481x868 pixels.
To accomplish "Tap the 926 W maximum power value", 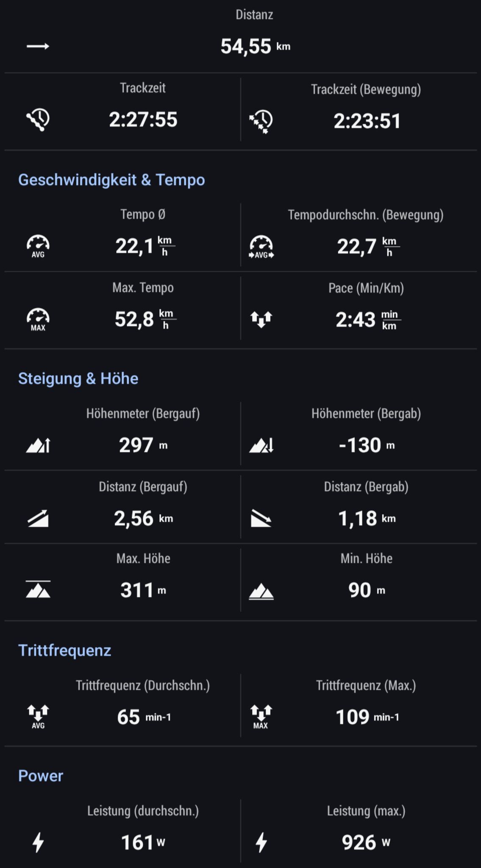I will [366, 842].
